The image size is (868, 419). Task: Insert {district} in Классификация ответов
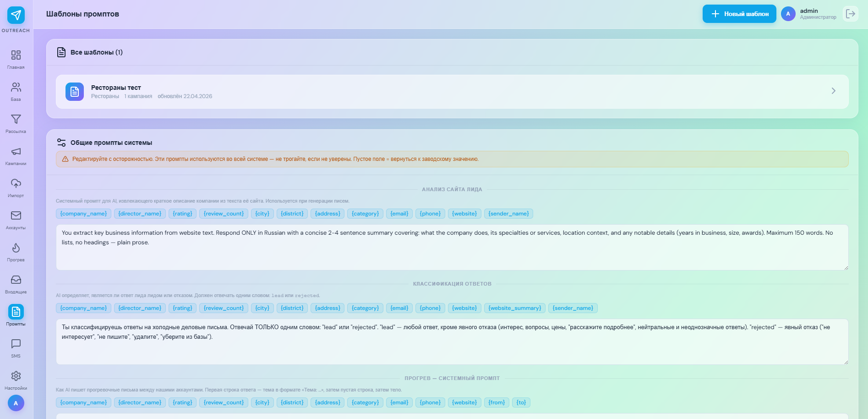coord(292,308)
